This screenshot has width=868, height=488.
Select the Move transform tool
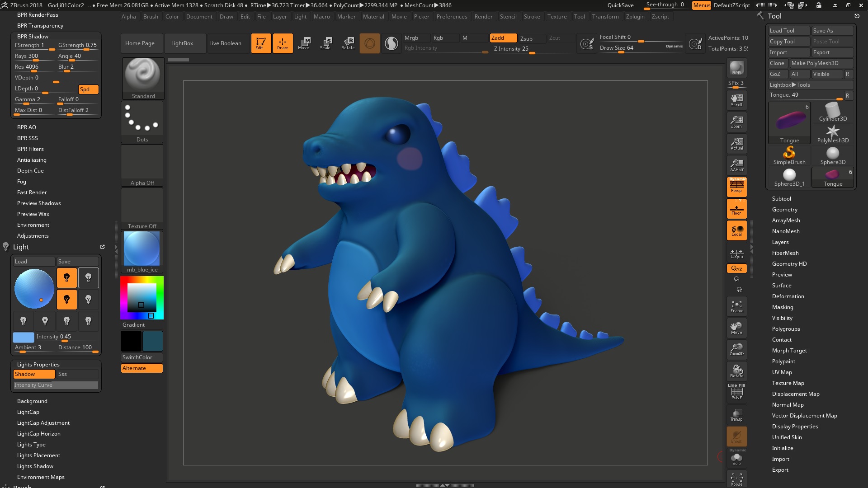tap(304, 43)
